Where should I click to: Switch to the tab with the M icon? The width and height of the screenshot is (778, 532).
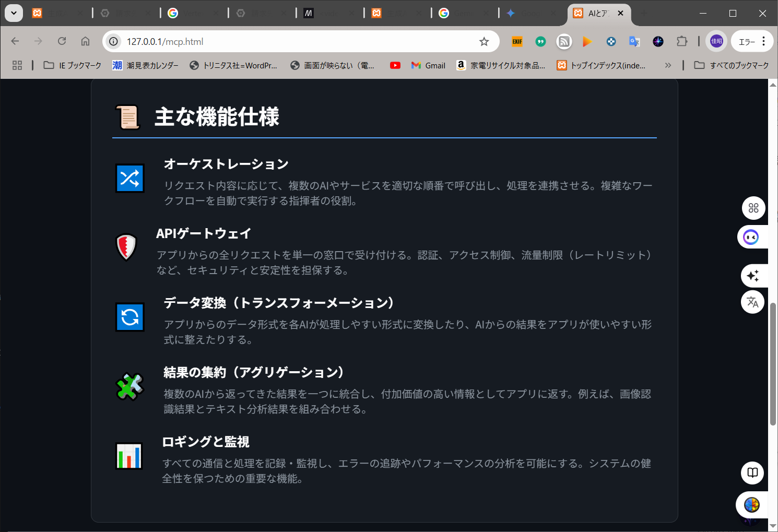click(309, 13)
